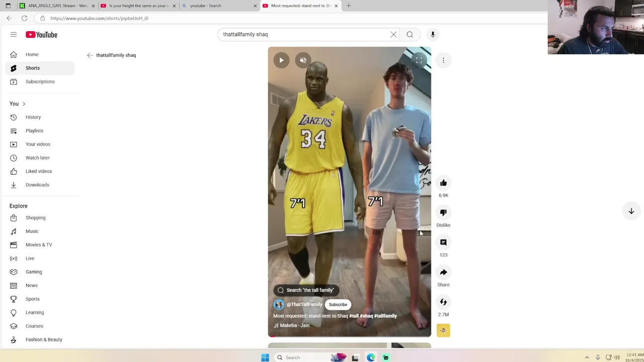Screen dimensions: 644x362
Task: Open Sports under Explore
Action: pos(40,299)
